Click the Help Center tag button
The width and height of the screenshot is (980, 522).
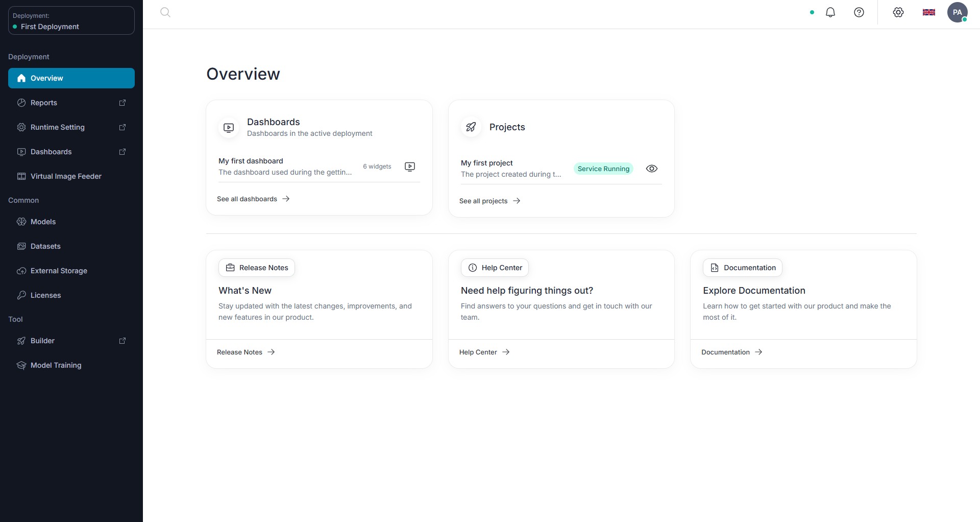(495, 268)
